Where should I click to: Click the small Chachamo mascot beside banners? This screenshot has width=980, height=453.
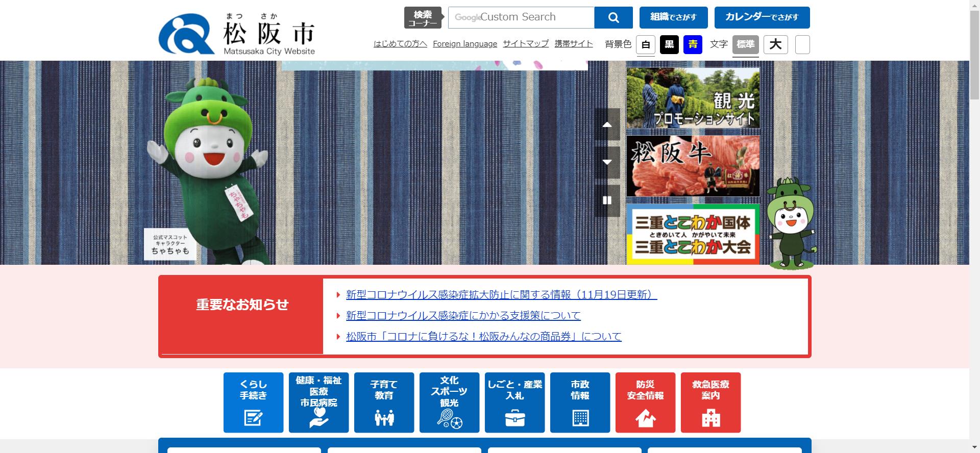(792, 223)
